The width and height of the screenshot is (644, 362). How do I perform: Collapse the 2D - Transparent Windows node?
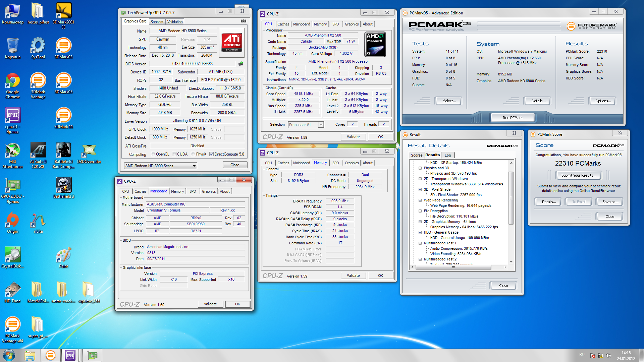click(420, 179)
